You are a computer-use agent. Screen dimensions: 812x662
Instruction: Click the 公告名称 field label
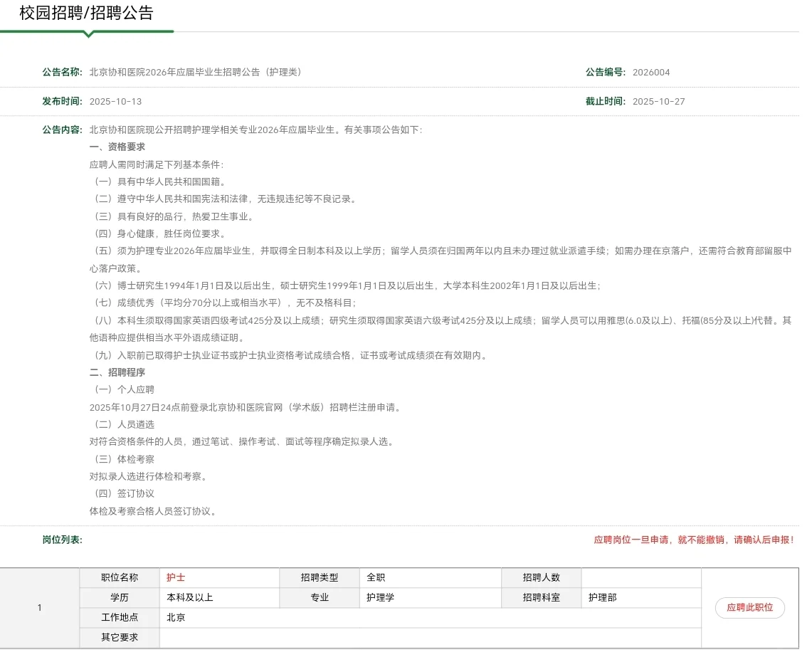click(62, 72)
